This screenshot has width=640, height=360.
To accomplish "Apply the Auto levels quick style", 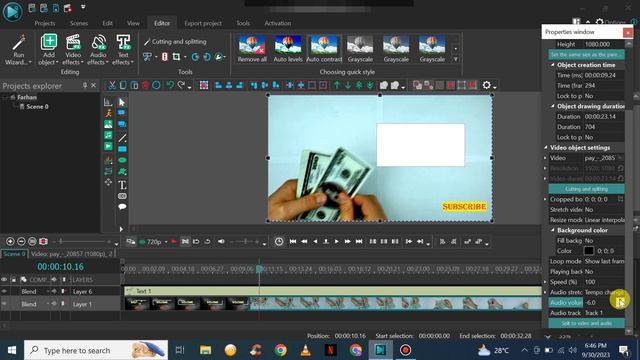I will pos(288,49).
